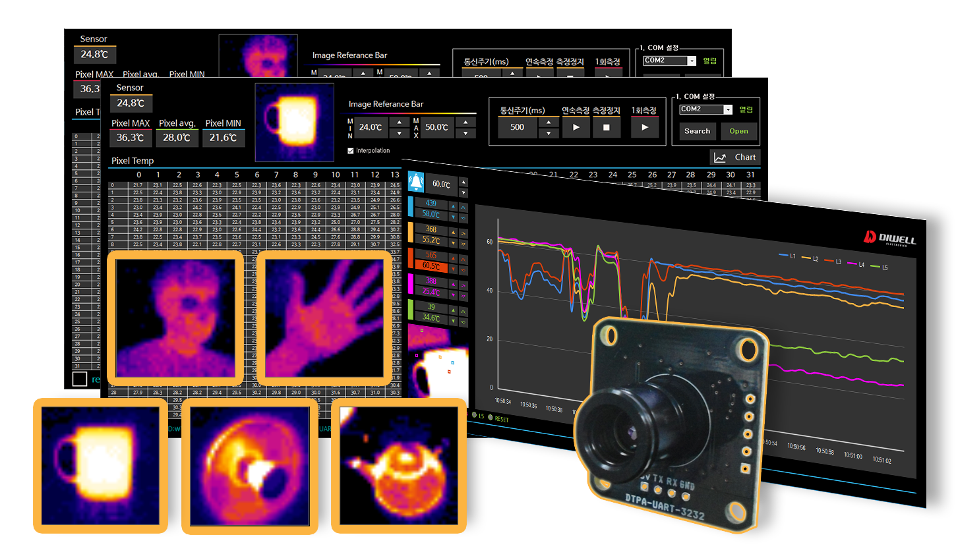This screenshot has width=956, height=560.
Task: Select the blue L1 color swatch beside 439
Action: 411,206
